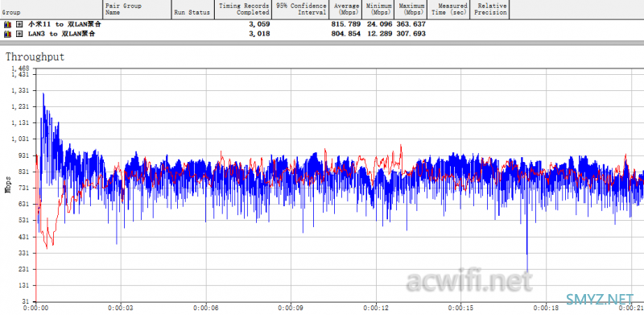
Task: Click the 95% Confidence Interval header
Action: (x=300, y=10)
